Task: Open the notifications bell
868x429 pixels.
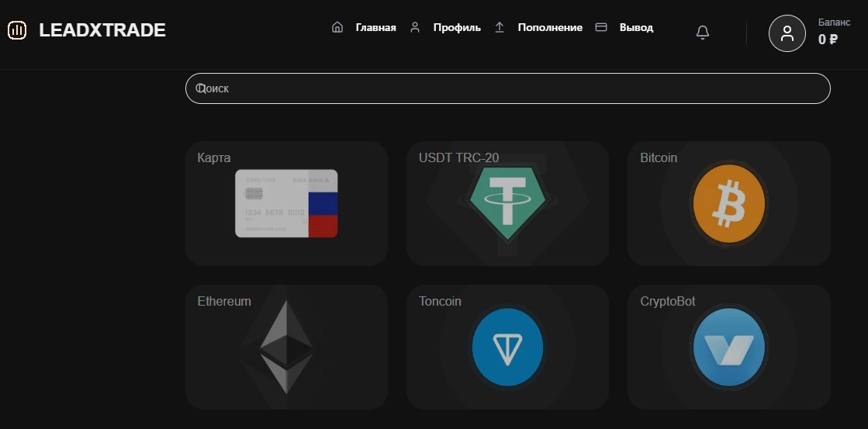Action: [x=703, y=33]
